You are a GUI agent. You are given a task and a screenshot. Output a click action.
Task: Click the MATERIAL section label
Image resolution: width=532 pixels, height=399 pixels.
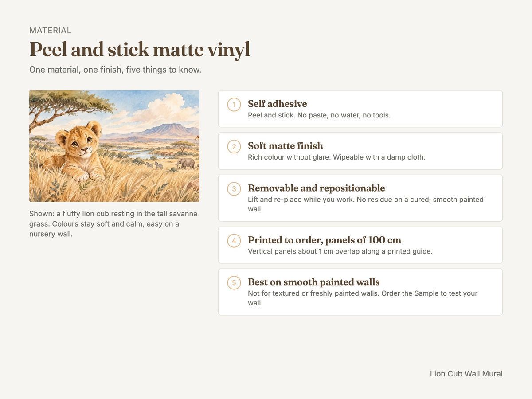click(50, 31)
